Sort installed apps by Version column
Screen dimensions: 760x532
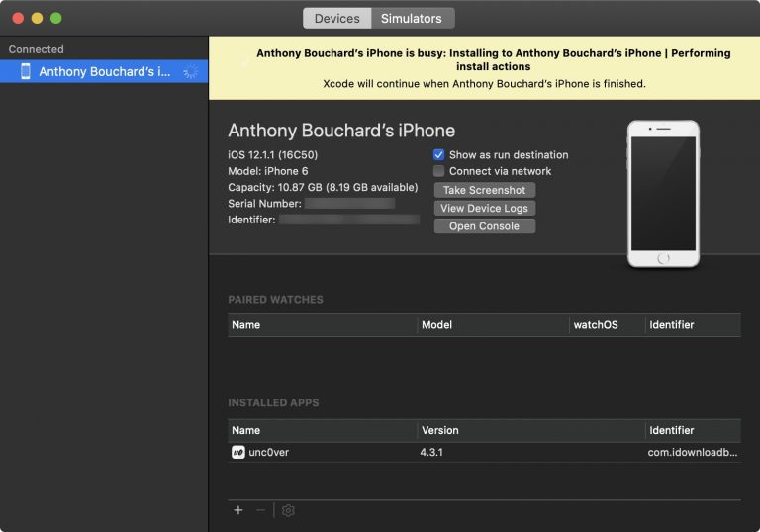pyautogui.click(x=440, y=430)
